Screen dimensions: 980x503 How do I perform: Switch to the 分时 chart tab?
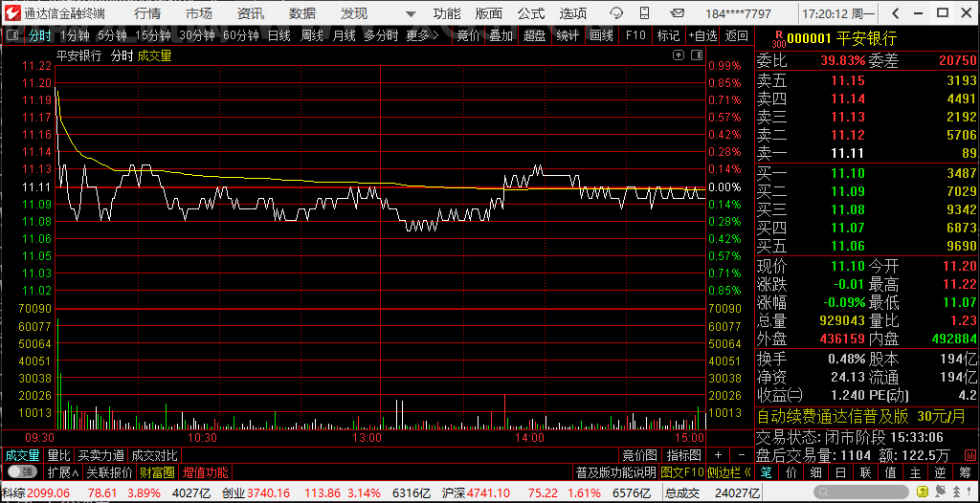tap(40, 35)
